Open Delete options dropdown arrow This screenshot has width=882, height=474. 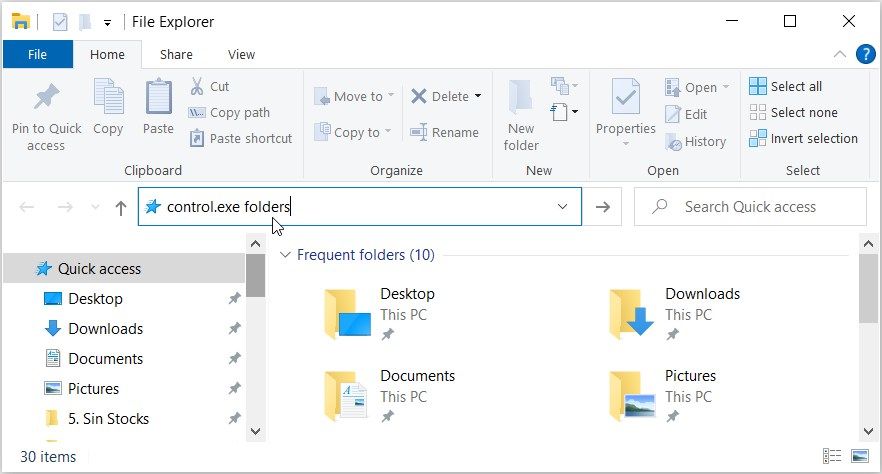coord(478,96)
